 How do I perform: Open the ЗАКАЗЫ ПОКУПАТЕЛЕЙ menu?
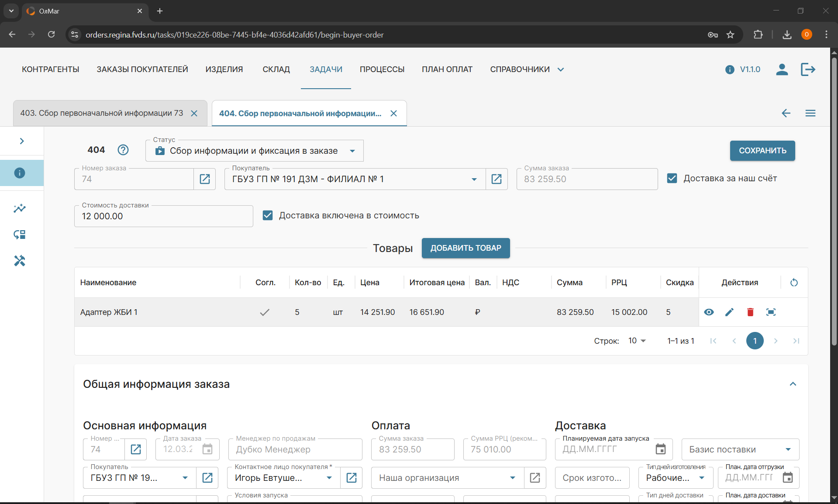142,69
